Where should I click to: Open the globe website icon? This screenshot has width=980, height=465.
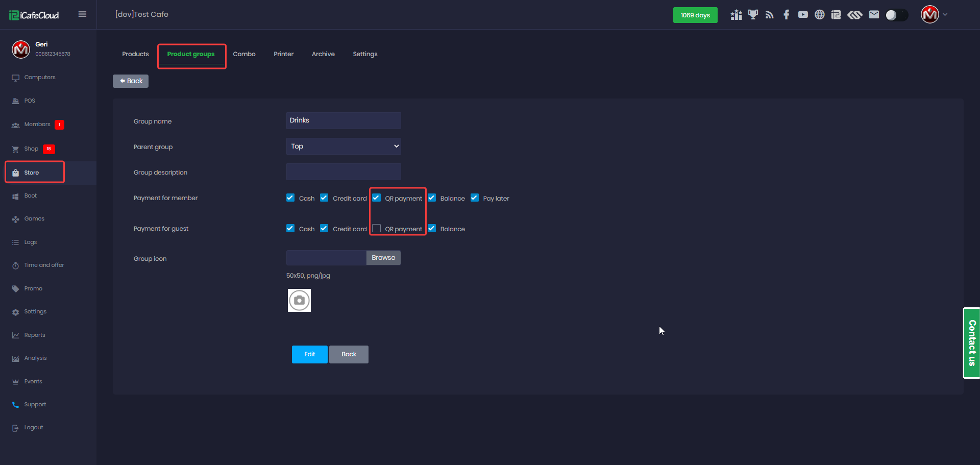[x=819, y=15]
